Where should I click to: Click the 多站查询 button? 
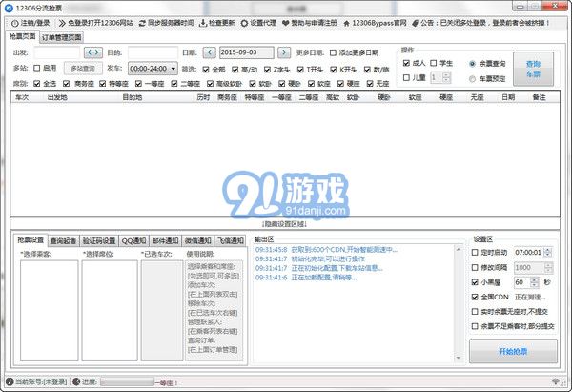(x=83, y=69)
